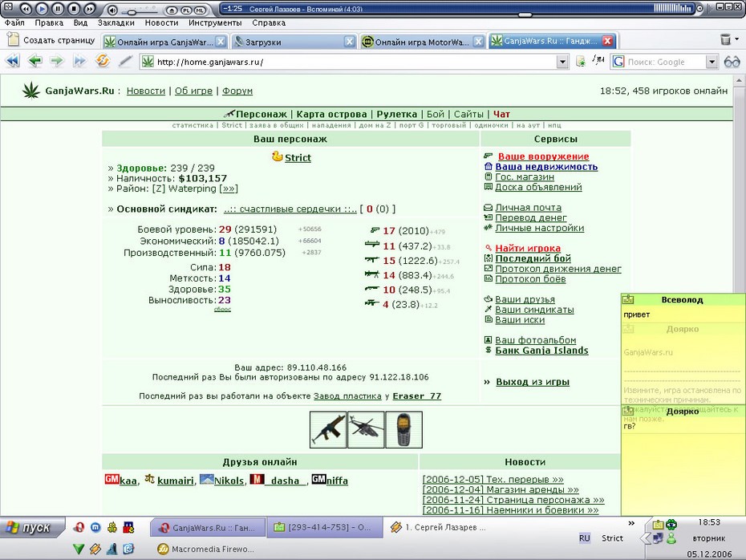Open Macromedia Fireworks taskbar button

point(205,549)
